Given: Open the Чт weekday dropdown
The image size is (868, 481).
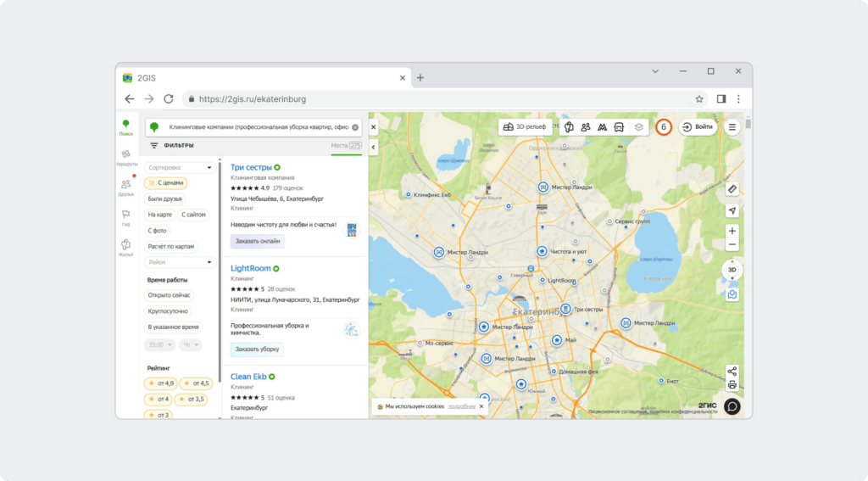Looking at the screenshot, I should point(191,344).
